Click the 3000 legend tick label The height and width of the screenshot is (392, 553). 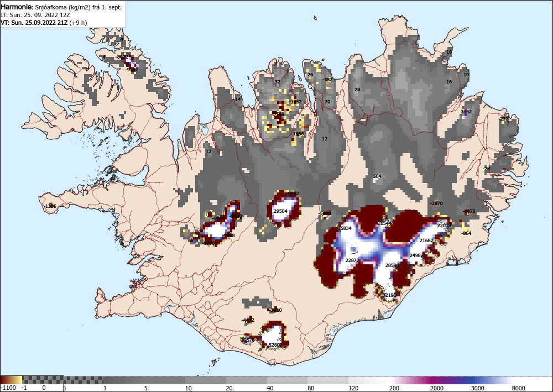coord(478,388)
